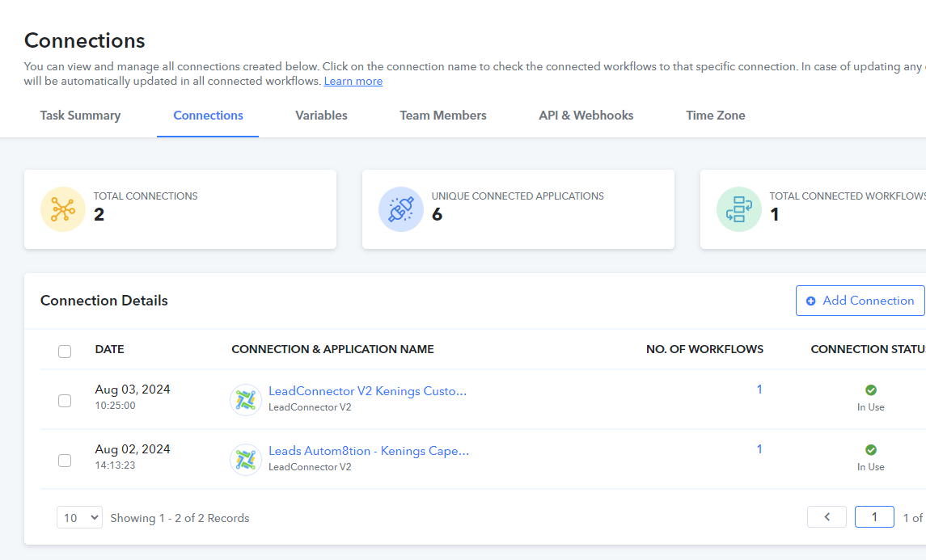This screenshot has height=560, width=926.
Task: Click the In Use label in Aug 03 row
Action: 870,407
